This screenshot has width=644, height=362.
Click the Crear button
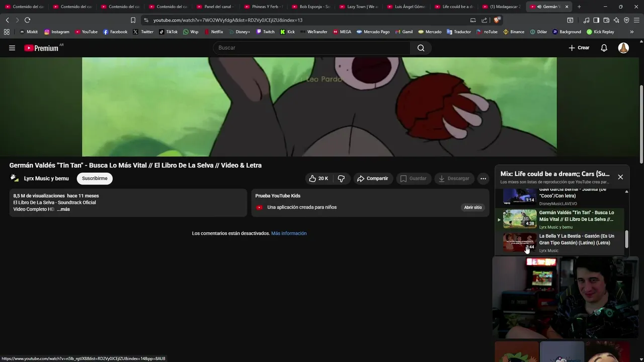pyautogui.click(x=579, y=48)
